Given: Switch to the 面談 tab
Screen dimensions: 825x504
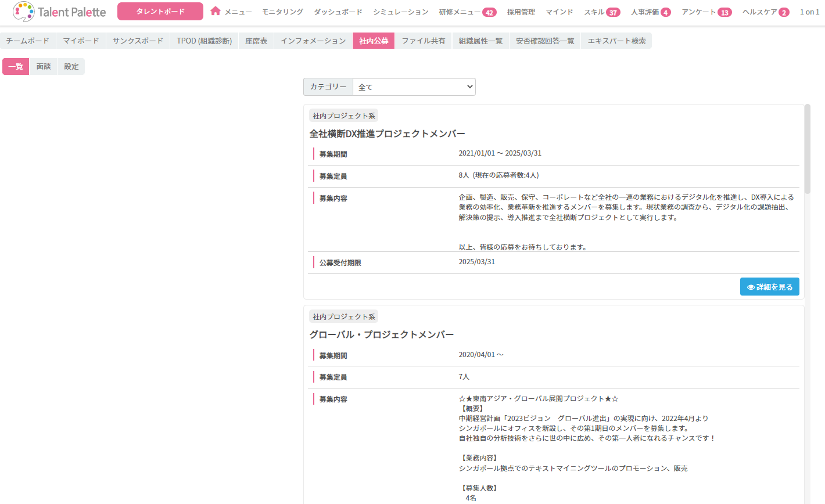Looking at the screenshot, I should [x=44, y=67].
